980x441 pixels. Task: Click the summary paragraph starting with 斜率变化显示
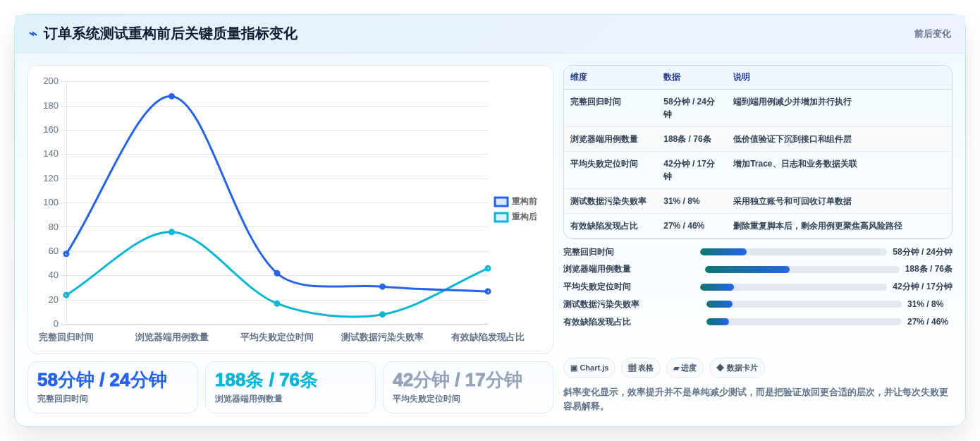tap(757, 399)
